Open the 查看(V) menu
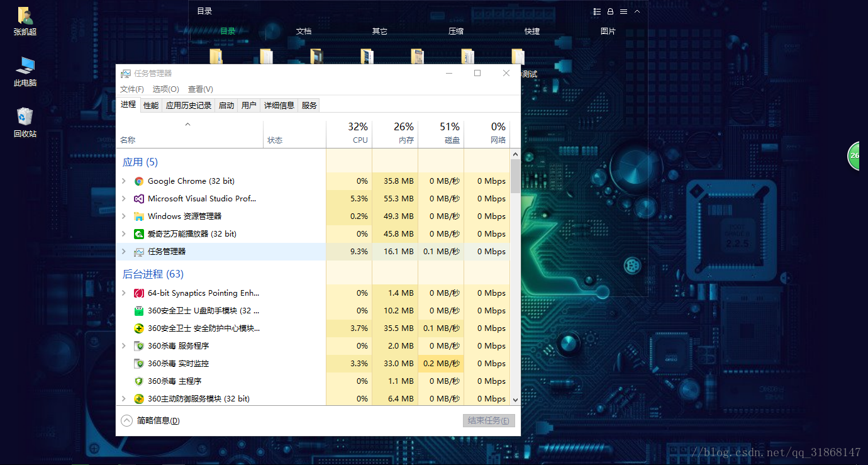The width and height of the screenshot is (868, 465). 201,89
